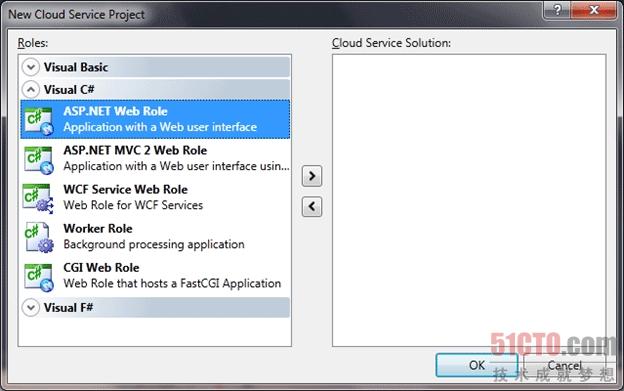Expand the Visual Basic section chevron

click(31, 67)
